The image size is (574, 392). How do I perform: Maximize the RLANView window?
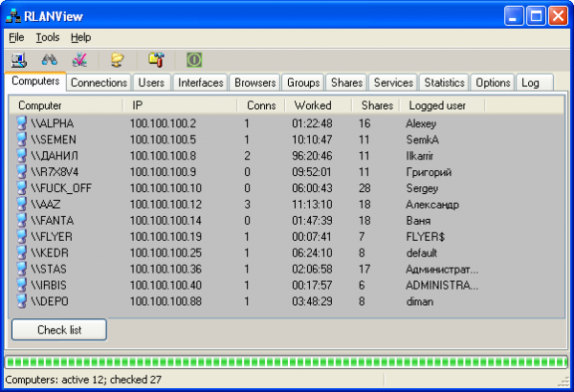coord(536,16)
